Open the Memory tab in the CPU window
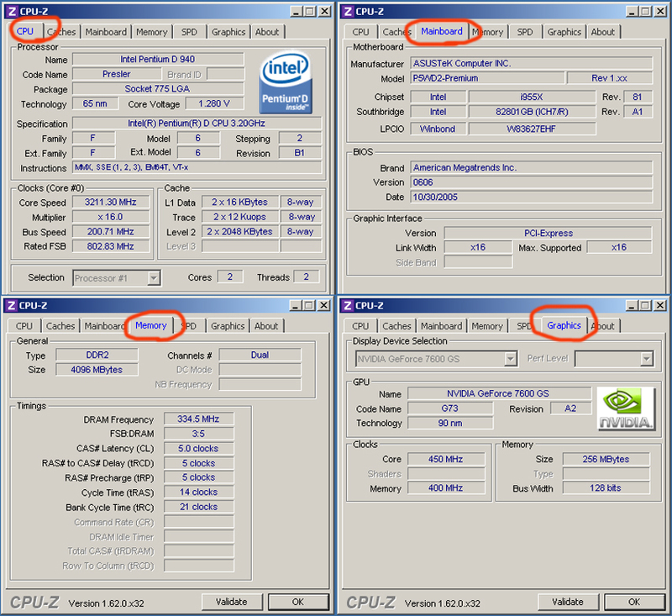Image resolution: width=672 pixels, height=616 pixels. [152, 32]
